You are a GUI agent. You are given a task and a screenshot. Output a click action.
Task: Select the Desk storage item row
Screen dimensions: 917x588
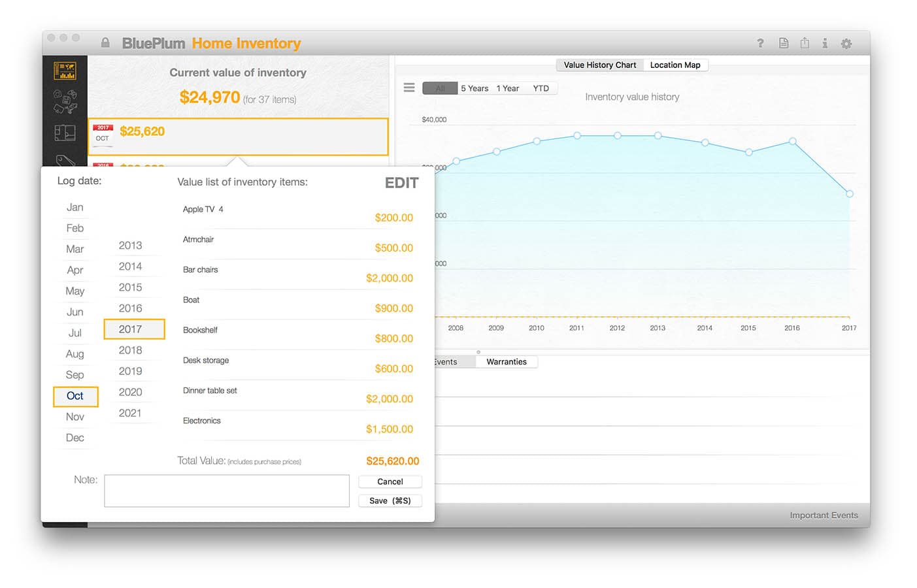click(298, 365)
